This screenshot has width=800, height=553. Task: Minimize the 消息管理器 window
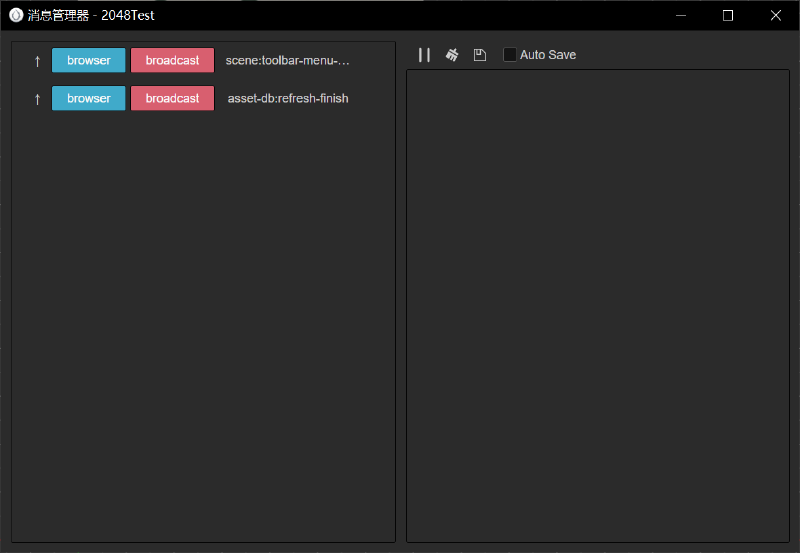(x=681, y=15)
